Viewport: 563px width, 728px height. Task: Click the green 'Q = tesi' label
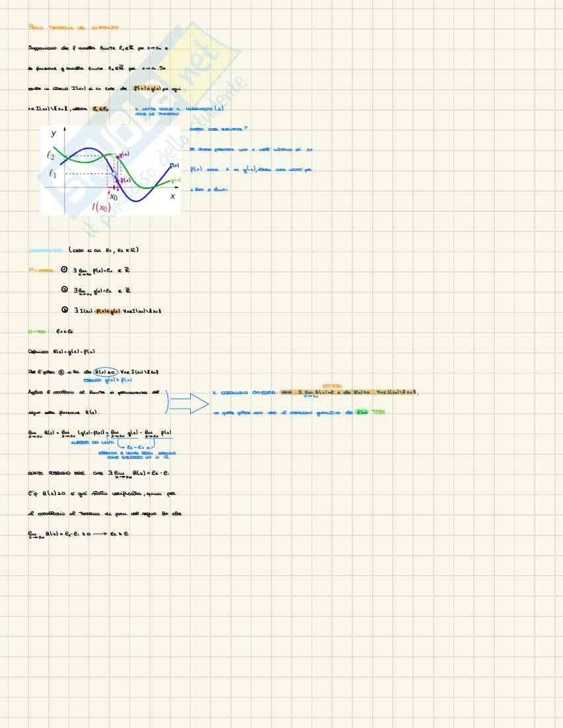pos(39,331)
